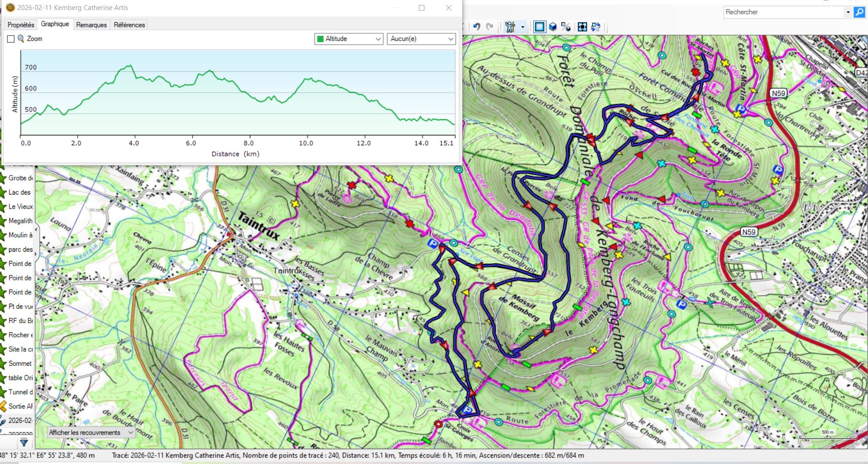
Task: Click the Redo arrow in the toolbar
Action: point(489,27)
